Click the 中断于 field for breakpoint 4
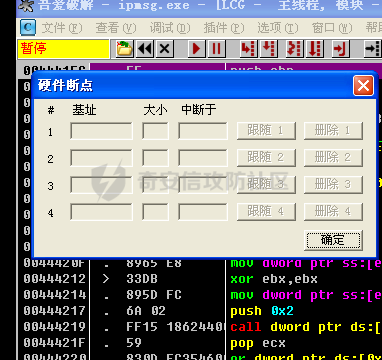Image resolution: width=382 pixels, height=360 pixels. (203, 212)
